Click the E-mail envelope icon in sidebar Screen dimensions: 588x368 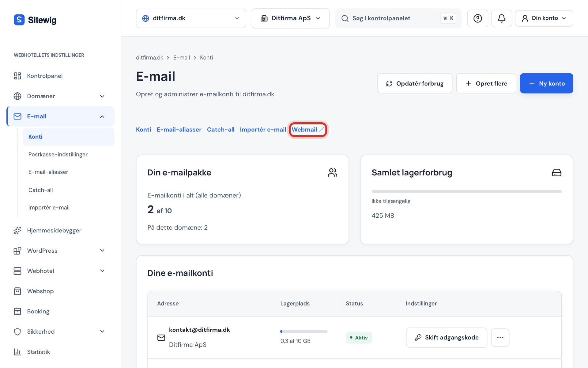point(17,116)
